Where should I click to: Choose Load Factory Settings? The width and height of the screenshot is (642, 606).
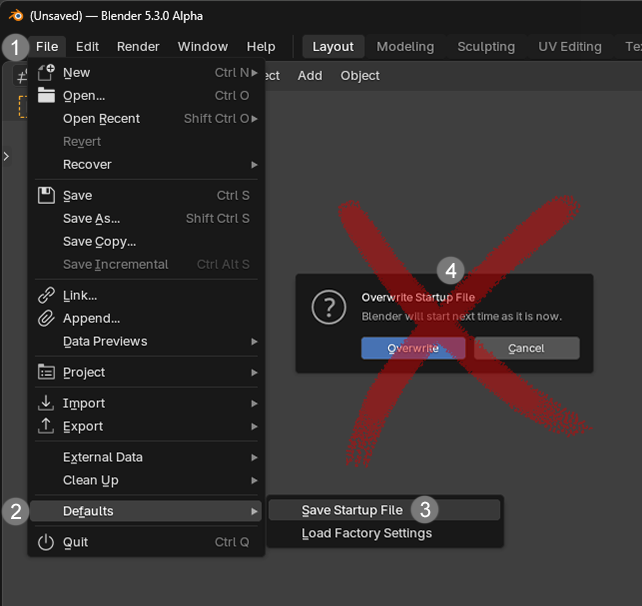(x=384, y=533)
